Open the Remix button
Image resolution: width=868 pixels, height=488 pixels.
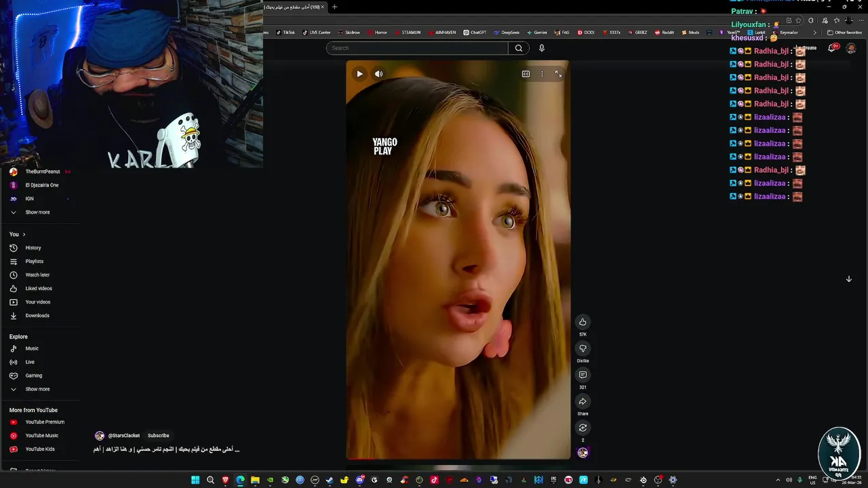coord(583,428)
